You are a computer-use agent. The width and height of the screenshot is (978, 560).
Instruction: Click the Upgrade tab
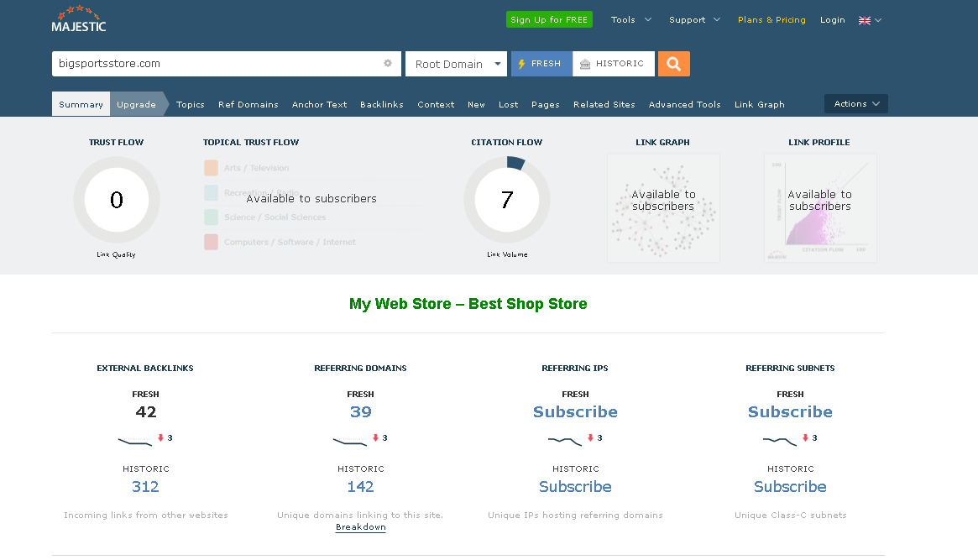pos(136,104)
